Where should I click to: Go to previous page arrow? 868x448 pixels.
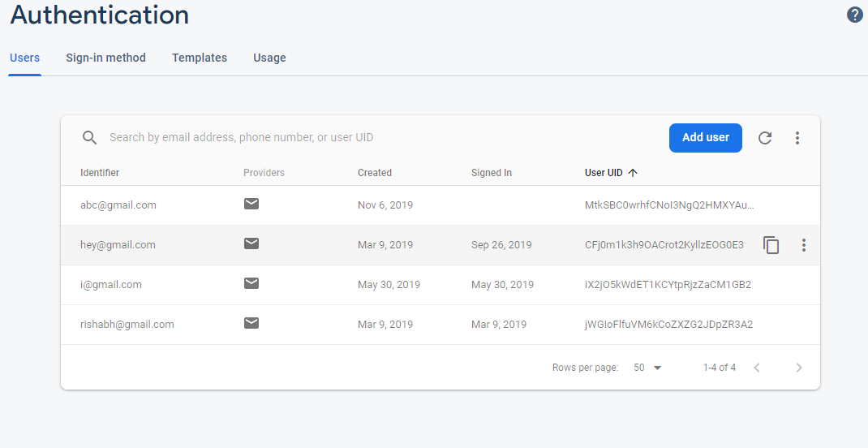tap(757, 368)
